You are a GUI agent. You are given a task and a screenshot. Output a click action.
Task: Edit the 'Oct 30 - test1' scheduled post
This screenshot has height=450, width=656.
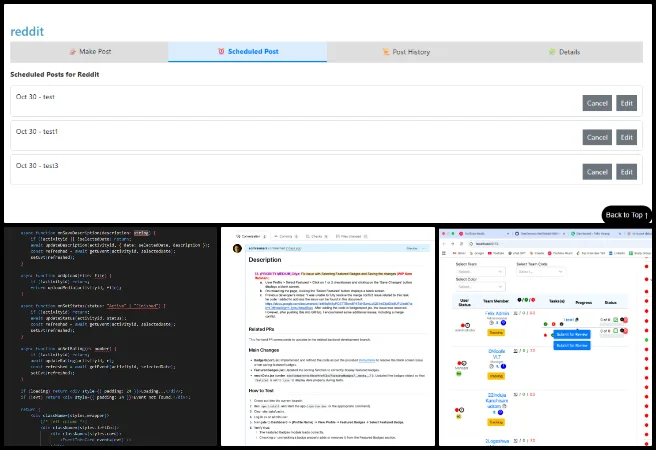tap(626, 137)
